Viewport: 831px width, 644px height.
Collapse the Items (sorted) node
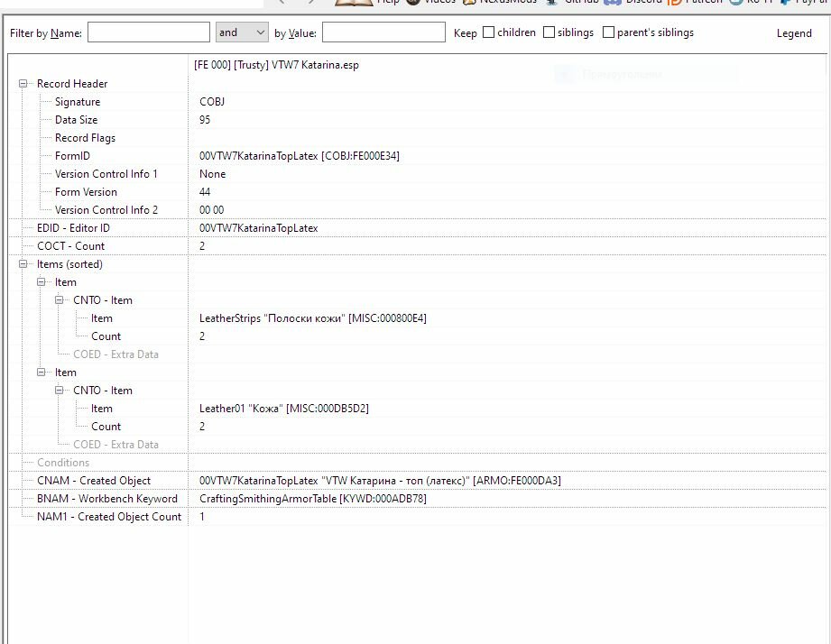pos(23,263)
